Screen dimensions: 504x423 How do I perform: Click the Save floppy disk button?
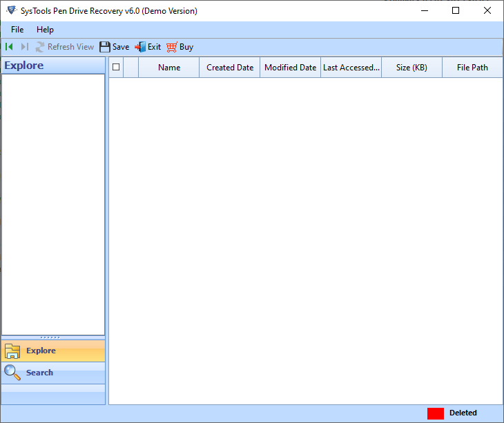pyautogui.click(x=114, y=47)
